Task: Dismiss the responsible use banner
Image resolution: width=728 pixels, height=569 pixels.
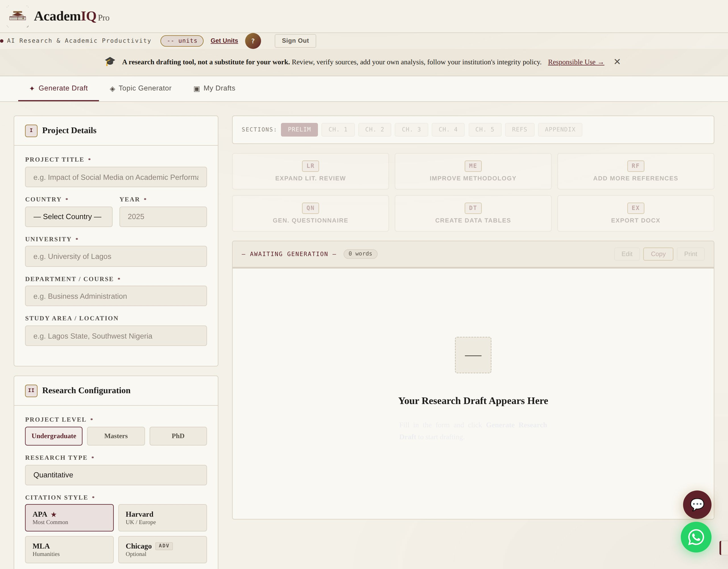Action: click(x=617, y=62)
